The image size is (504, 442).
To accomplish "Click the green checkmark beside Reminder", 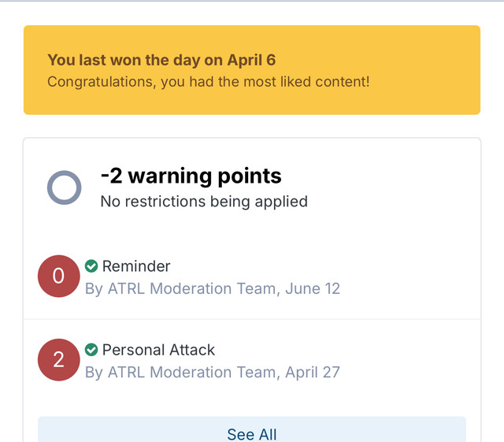I will click(91, 266).
